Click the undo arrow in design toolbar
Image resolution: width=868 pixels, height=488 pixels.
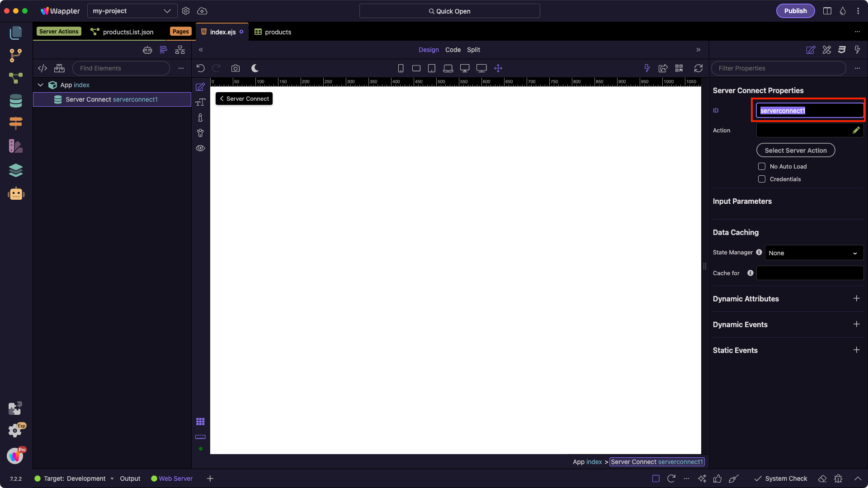tap(201, 68)
